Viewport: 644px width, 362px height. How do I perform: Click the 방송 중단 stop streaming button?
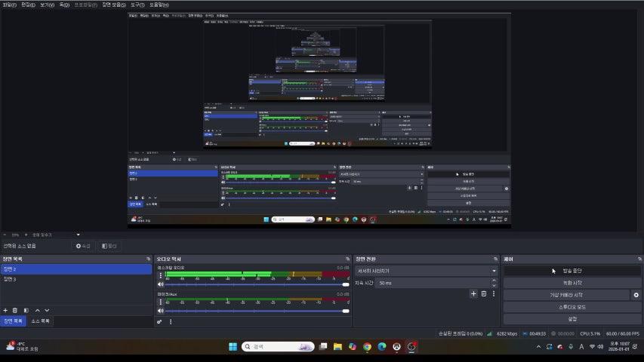(572, 271)
